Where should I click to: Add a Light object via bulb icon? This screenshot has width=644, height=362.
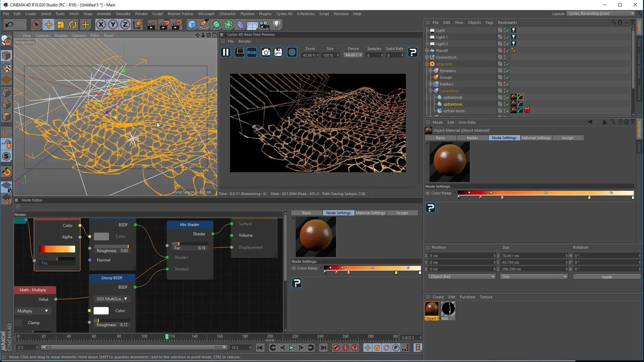click(277, 24)
